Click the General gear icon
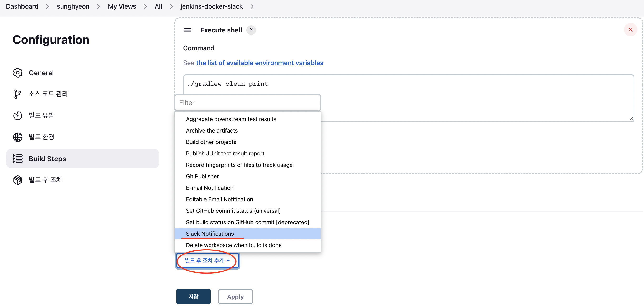644x308 pixels. [x=17, y=73]
